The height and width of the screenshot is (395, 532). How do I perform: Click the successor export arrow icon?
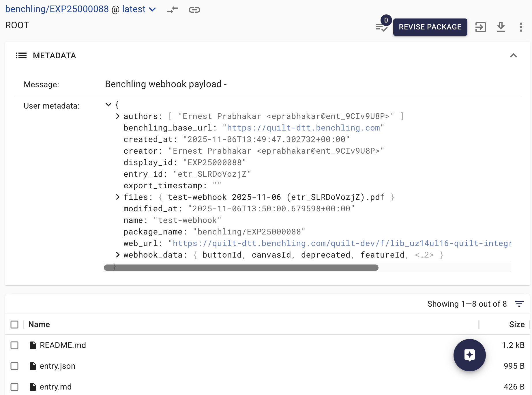click(x=481, y=27)
